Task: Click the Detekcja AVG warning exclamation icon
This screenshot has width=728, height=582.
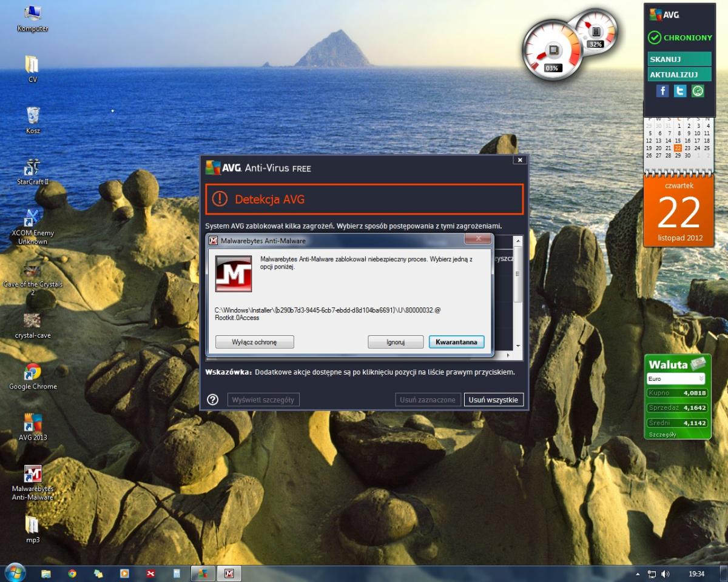Action: (x=220, y=199)
